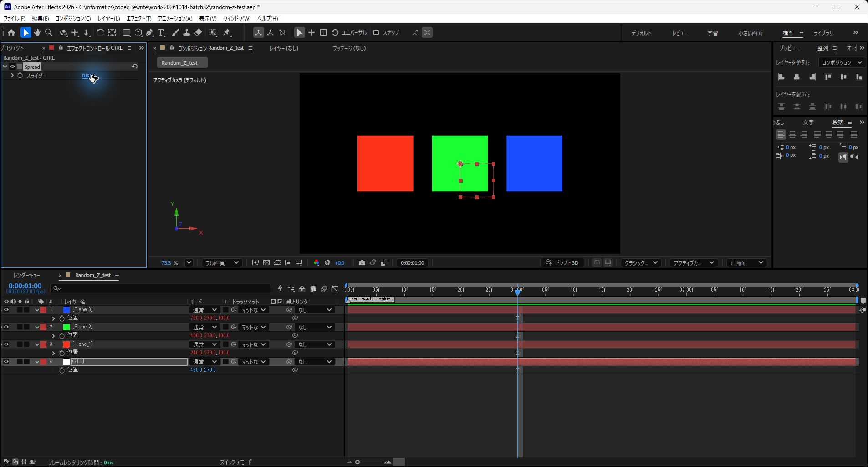Select the Brush tool
Image resolution: width=868 pixels, height=467 pixels.
(x=175, y=32)
